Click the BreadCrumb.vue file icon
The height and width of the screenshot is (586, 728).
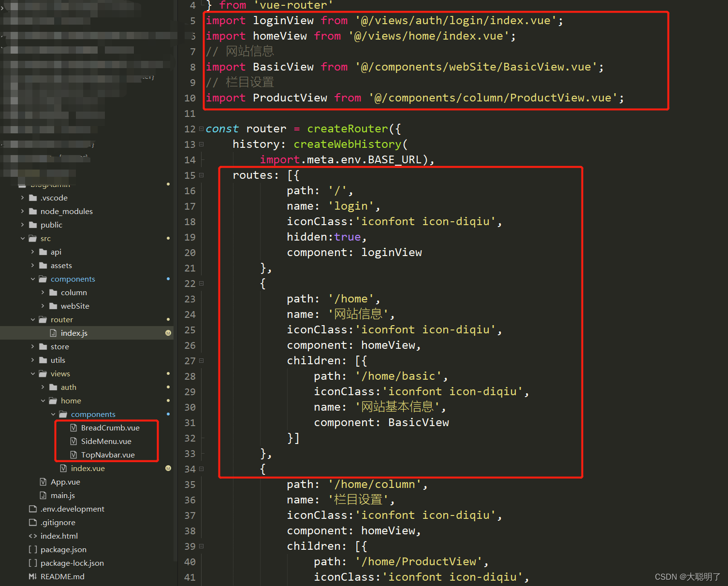(73, 428)
